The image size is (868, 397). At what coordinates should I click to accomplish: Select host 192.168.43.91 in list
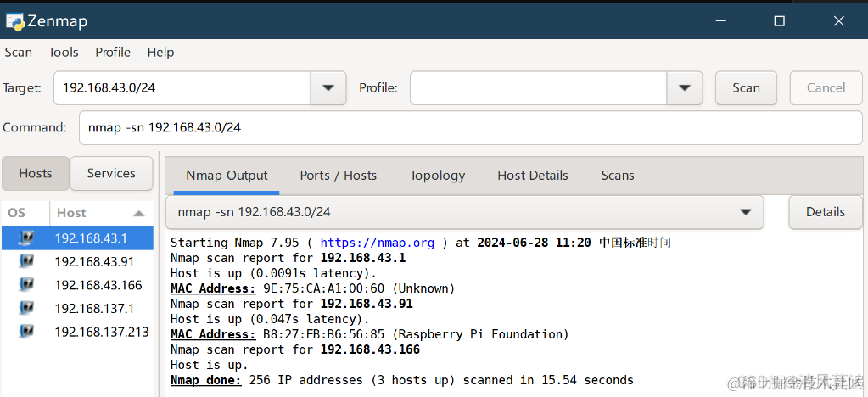point(77,261)
